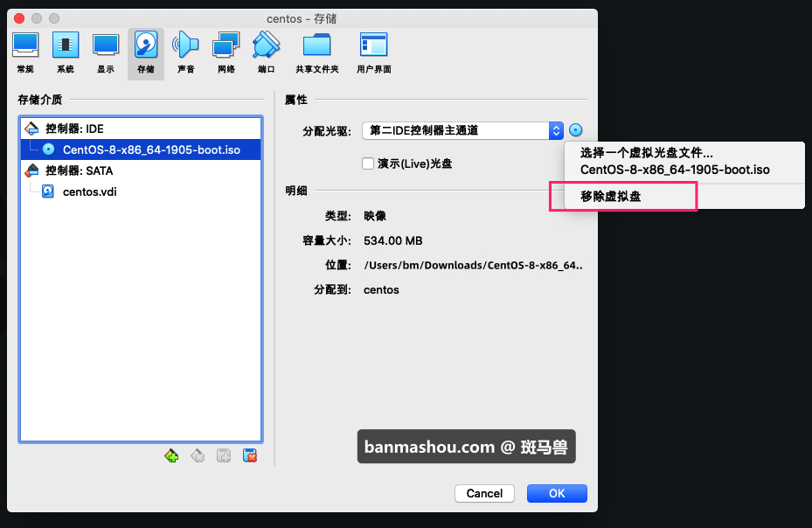Click the remove attachment icon with red X
812x528 pixels.
point(250,455)
